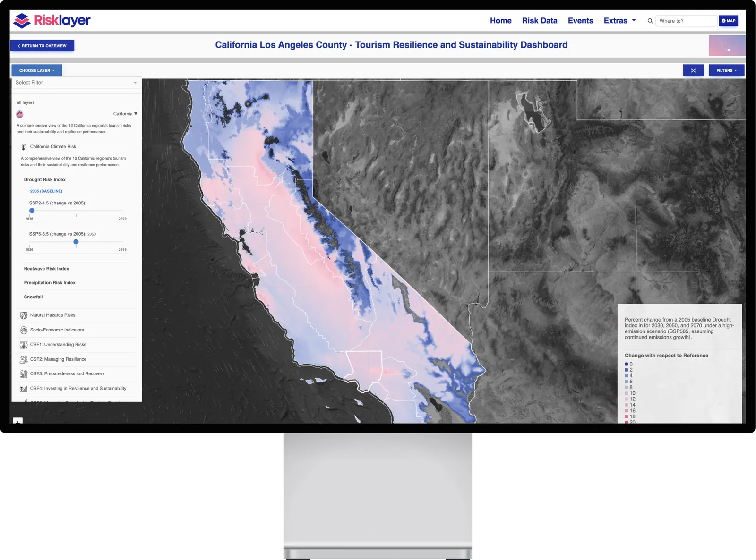The width and height of the screenshot is (756, 560).
Task: Go to the Risk Data page
Action: [x=540, y=21]
